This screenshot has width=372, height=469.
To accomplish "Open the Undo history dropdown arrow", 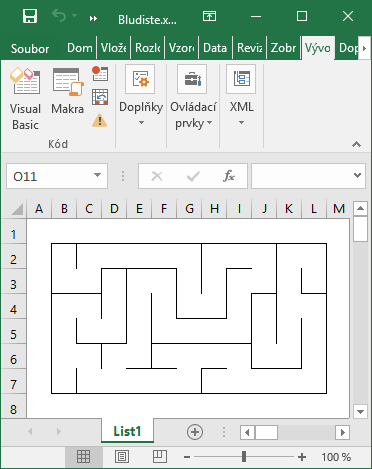I will coord(74,16).
